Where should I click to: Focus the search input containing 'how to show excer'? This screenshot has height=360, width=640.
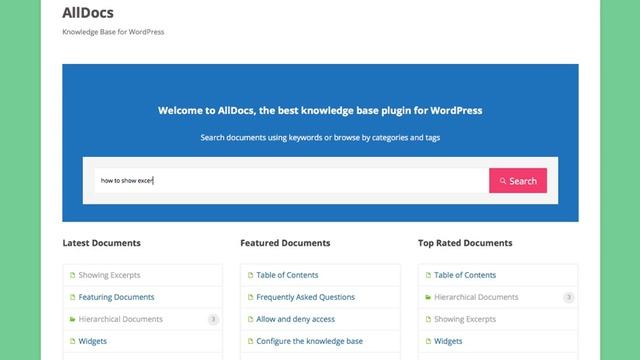point(291,180)
